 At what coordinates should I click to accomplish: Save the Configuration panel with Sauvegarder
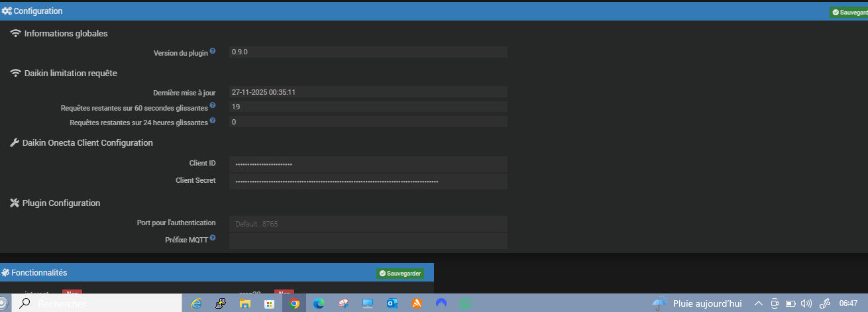click(x=849, y=12)
